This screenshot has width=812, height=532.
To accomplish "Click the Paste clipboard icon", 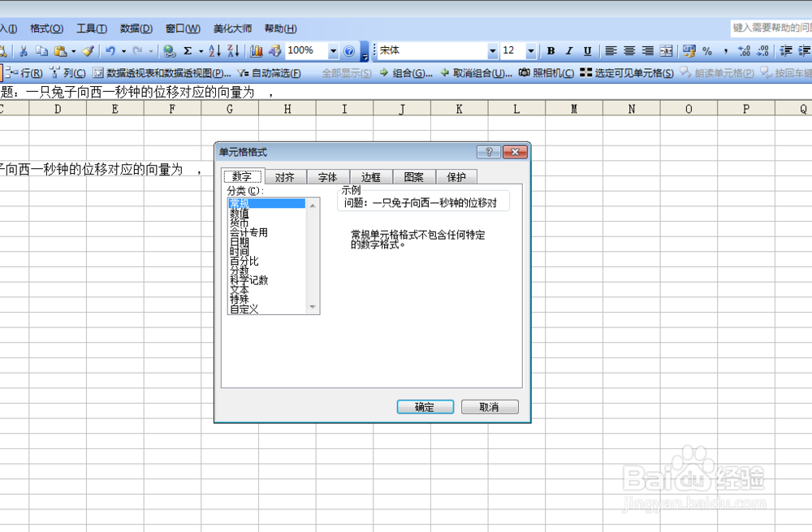I will click(61, 51).
